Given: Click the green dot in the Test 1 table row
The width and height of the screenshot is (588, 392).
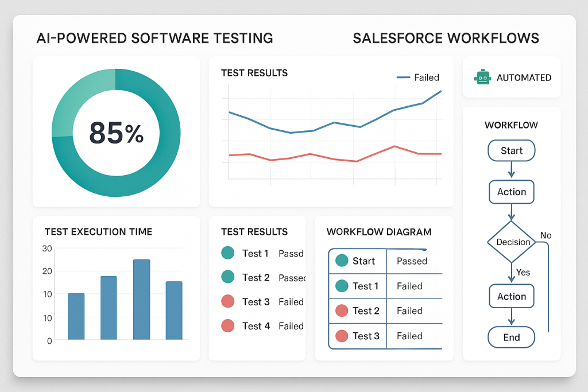Looking at the screenshot, I should point(342,286).
